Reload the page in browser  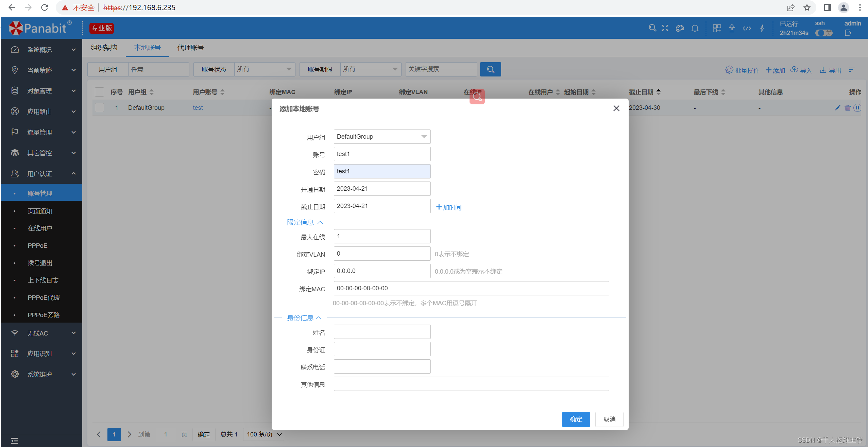point(45,7)
